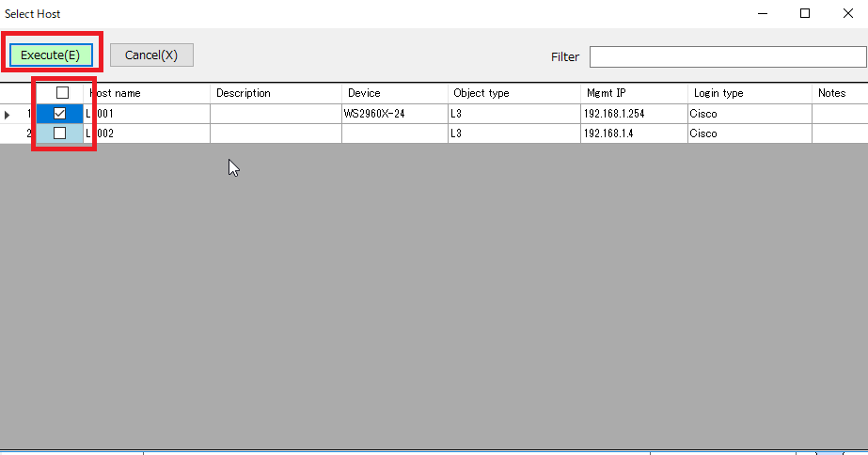Maximize the Select Host window

click(x=805, y=13)
